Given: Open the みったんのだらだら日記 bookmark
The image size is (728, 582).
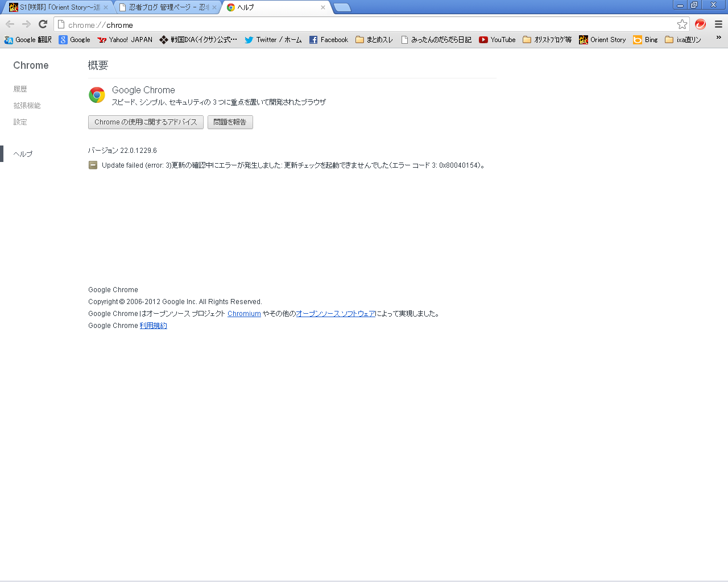Looking at the screenshot, I should 436,40.
